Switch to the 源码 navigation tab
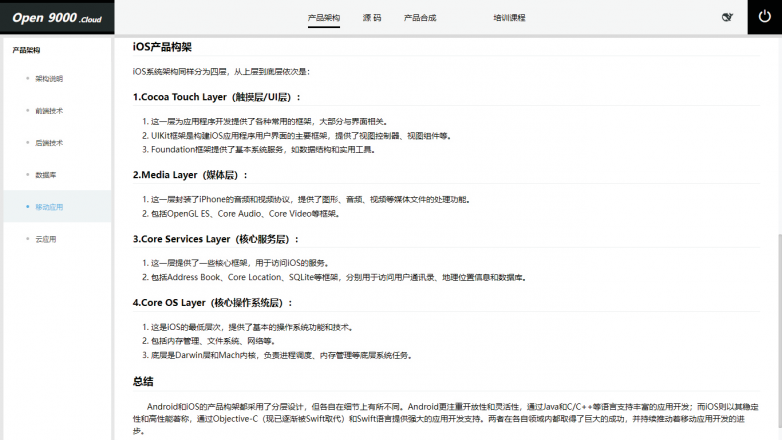782x440 pixels. 372,18
